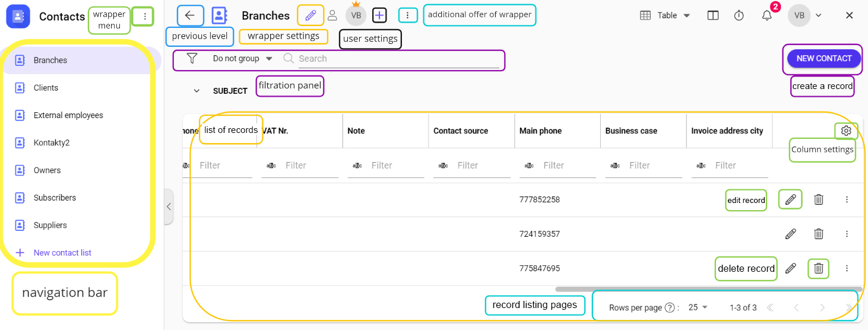Open more options for record 775847695

pos(847,268)
